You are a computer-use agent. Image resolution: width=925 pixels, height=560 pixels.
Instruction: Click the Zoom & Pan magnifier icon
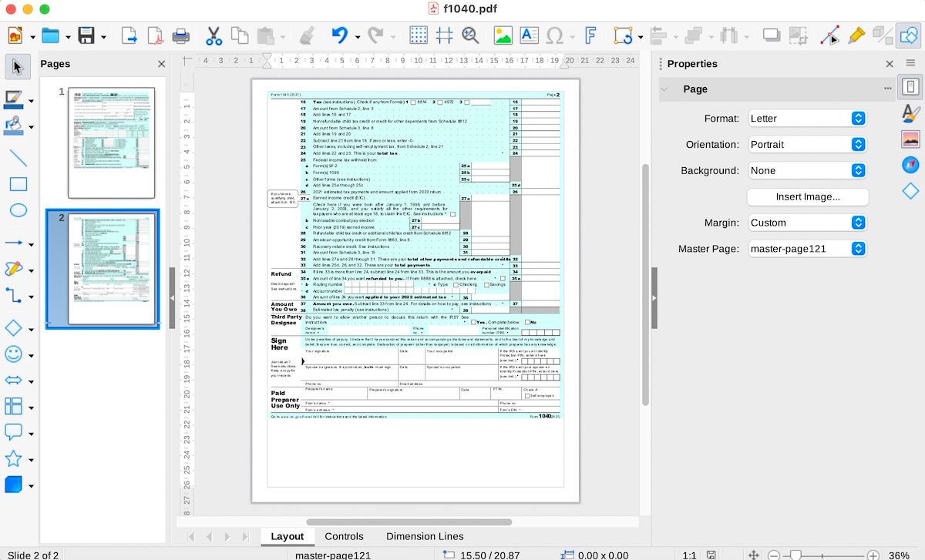470,35
